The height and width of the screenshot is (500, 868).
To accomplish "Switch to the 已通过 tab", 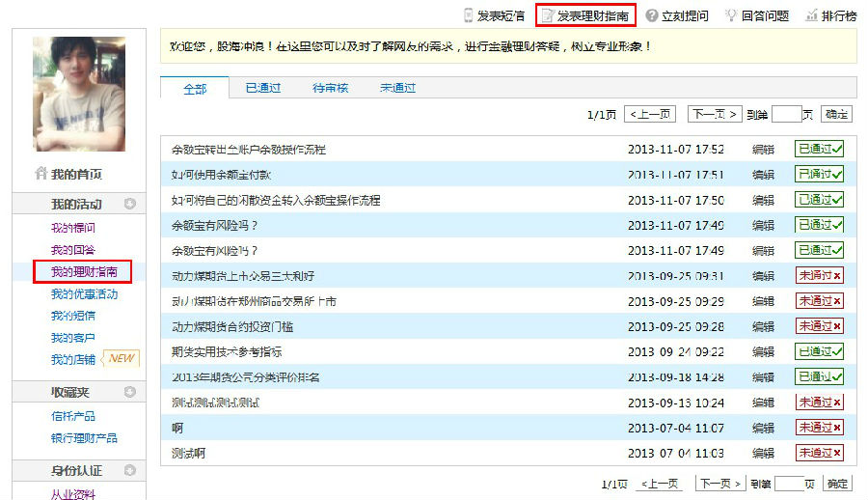I will tap(262, 88).
